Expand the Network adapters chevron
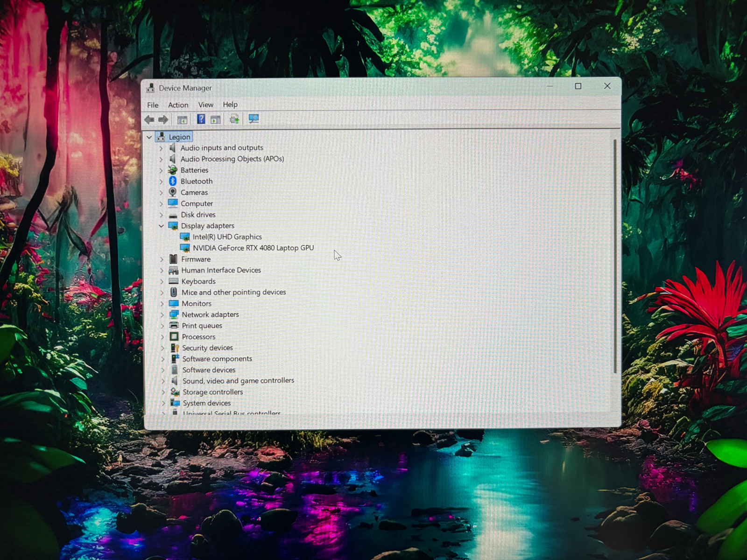This screenshot has height=560, width=747. (162, 315)
